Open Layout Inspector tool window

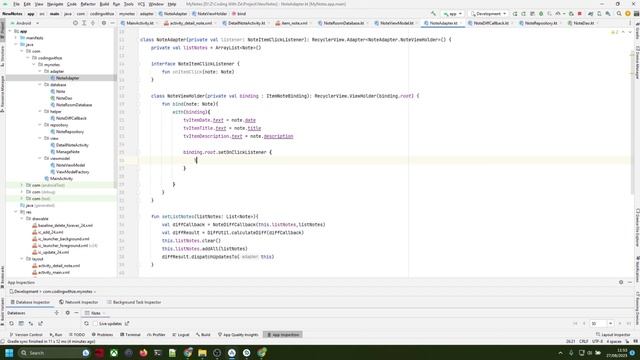pos(613,335)
